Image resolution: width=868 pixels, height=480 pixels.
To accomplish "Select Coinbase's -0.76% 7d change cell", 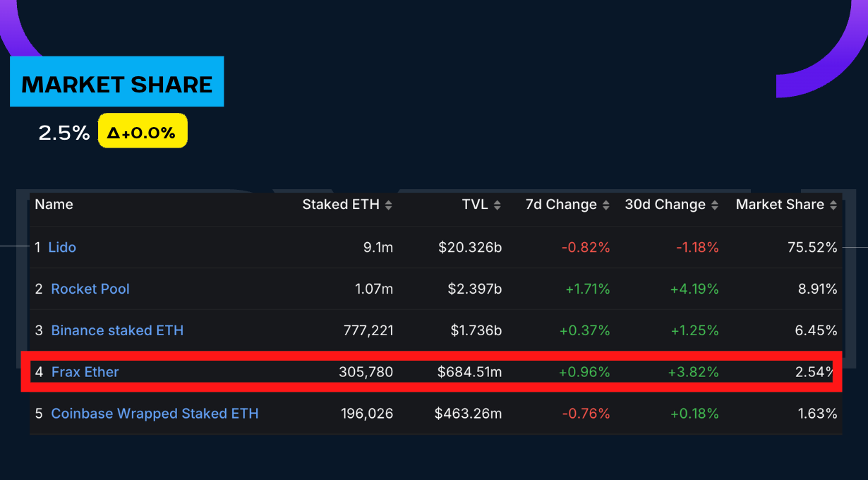I will tap(586, 414).
